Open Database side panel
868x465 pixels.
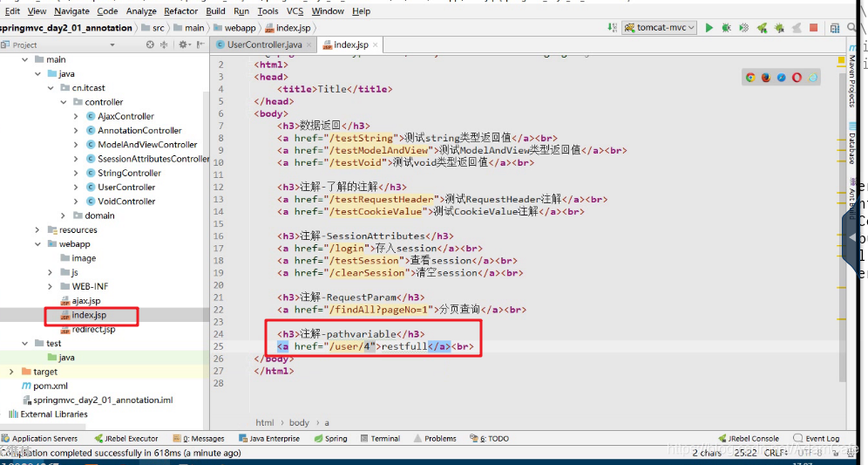click(x=852, y=143)
